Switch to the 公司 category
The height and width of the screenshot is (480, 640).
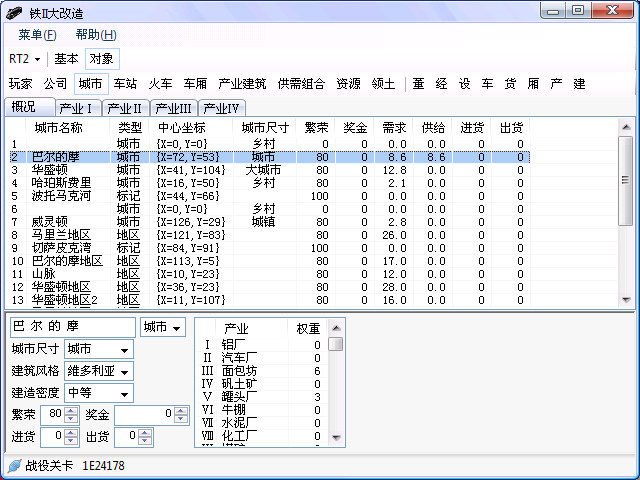(55, 84)
